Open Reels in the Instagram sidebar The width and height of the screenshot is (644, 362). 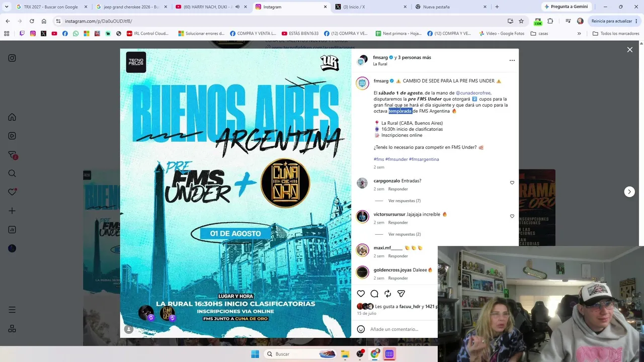(12, 136)
